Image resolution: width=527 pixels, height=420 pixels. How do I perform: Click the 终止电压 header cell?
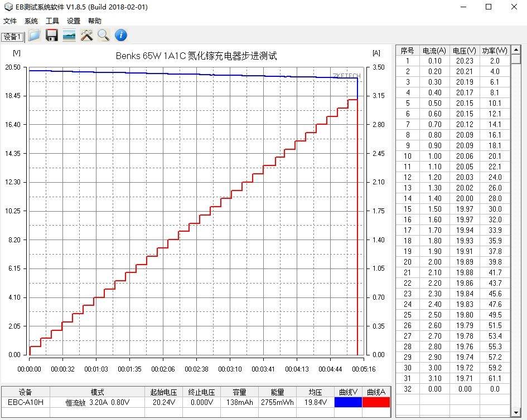[202, 392]
